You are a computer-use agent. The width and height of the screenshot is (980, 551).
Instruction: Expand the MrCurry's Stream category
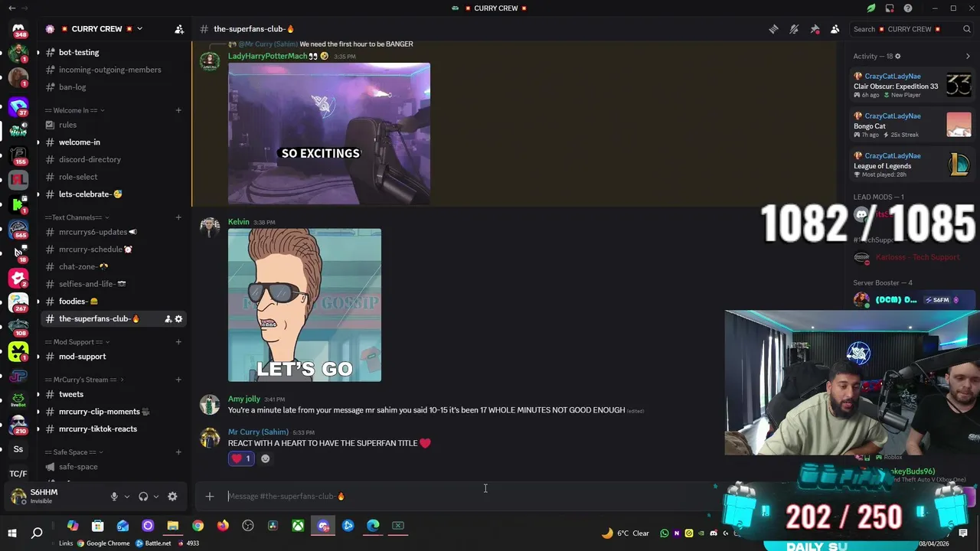(84, 380)
